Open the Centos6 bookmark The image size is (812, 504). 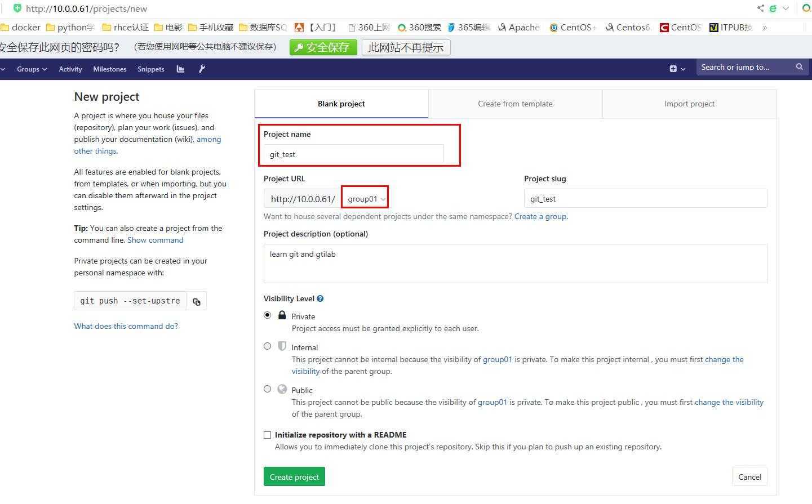point(628,27)
